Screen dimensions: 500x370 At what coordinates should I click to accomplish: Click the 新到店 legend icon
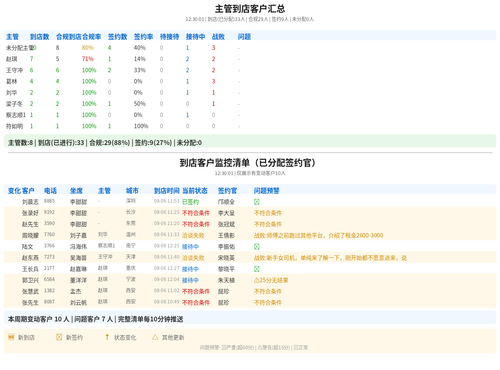click(11, 337)
